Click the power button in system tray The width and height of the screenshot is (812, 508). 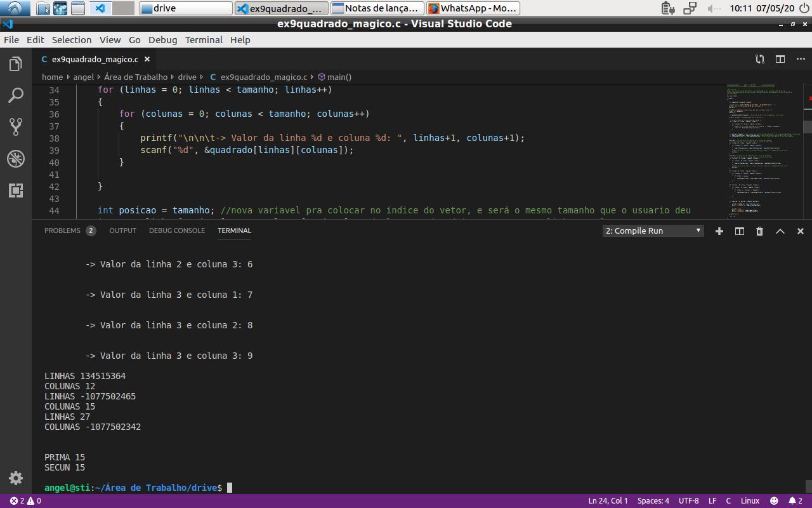click(x=804, y=8)
